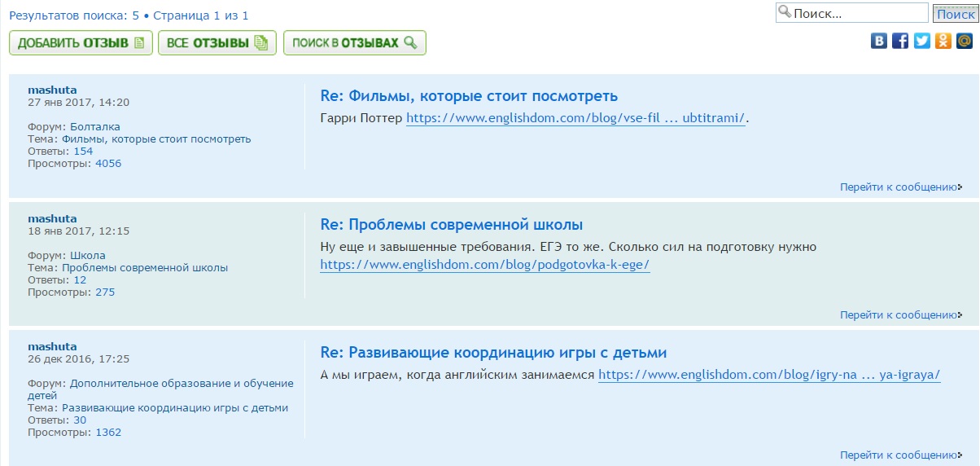This screenshot has height=466, width=980.
Task: Follow englishdom link about films with subtitles
Action: click(575, 118)
